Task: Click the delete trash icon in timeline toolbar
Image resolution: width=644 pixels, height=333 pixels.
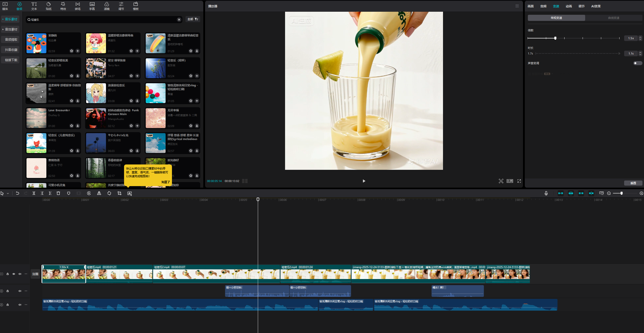Action: 58,193
